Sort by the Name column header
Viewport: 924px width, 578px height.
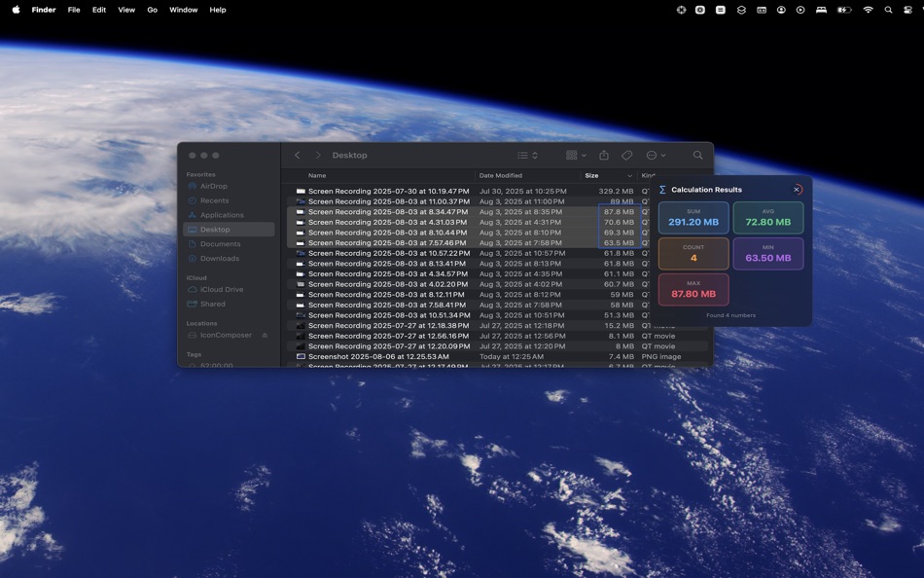tap(317, 175)
